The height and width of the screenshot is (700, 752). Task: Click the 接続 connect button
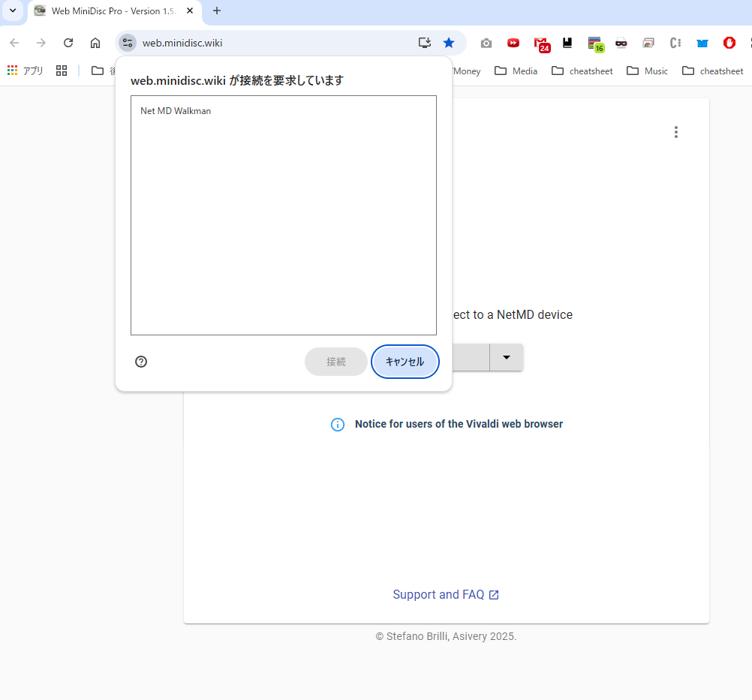click(336, 362)
